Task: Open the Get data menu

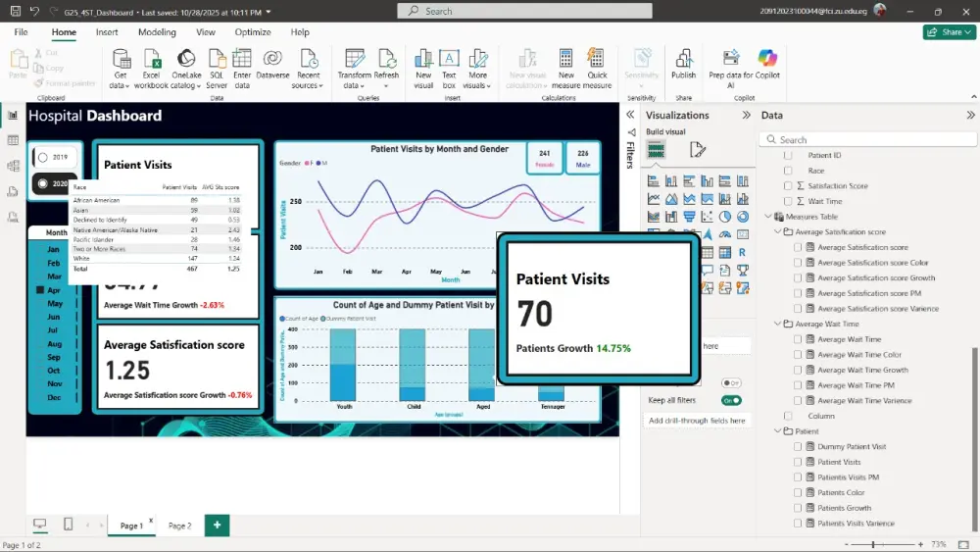Action: click(x=120, y=69)
